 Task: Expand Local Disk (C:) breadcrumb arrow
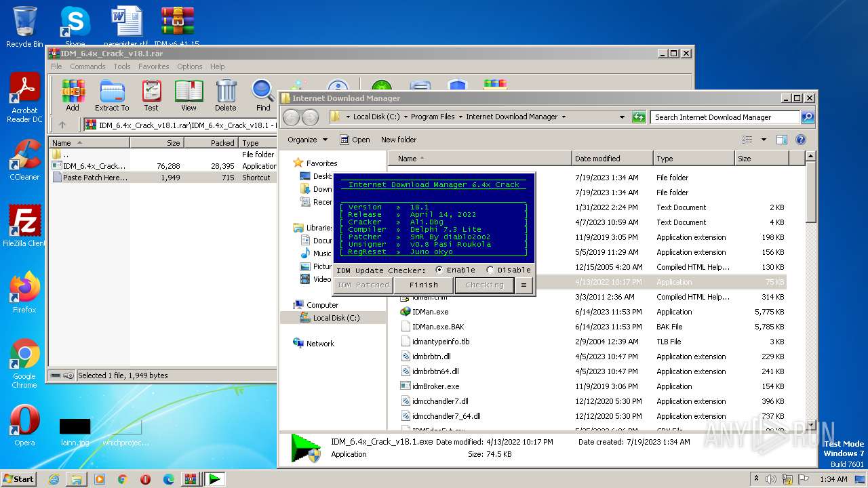click(x=405, y=117)
